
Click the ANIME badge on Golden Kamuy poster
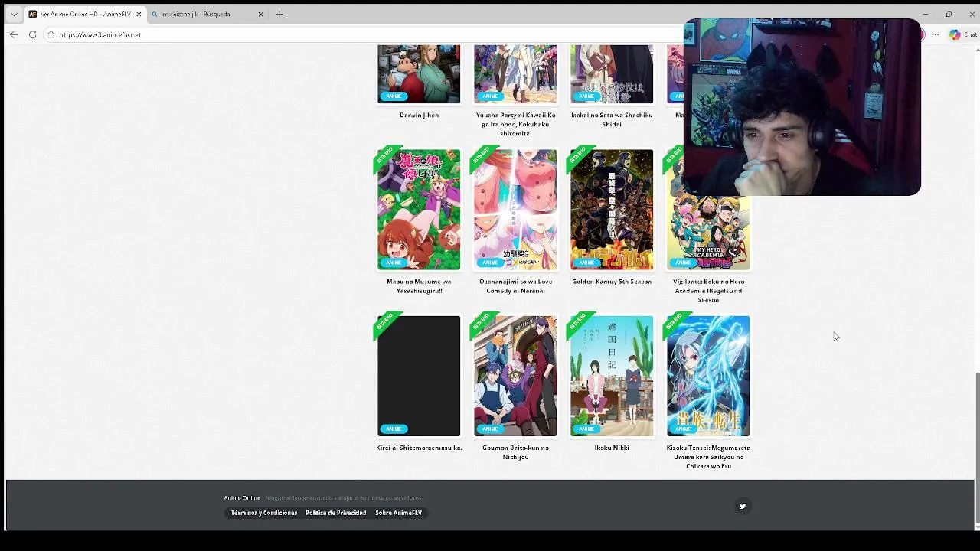point(586,262)
